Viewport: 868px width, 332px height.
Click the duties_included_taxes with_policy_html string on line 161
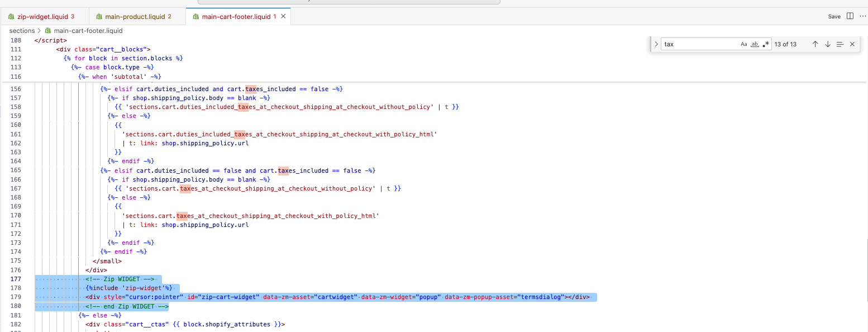pyautogui.click(x=279, y=134)
